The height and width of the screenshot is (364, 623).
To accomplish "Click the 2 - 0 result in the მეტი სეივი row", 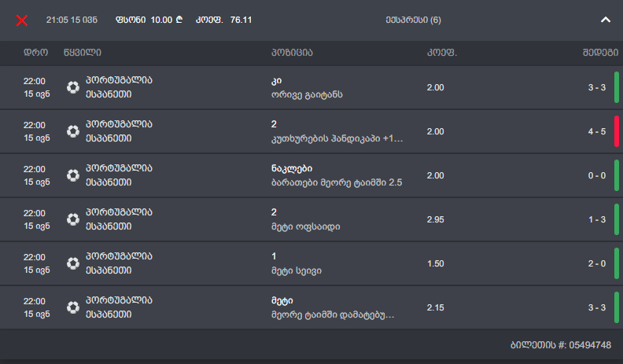I will pos(596,263).
